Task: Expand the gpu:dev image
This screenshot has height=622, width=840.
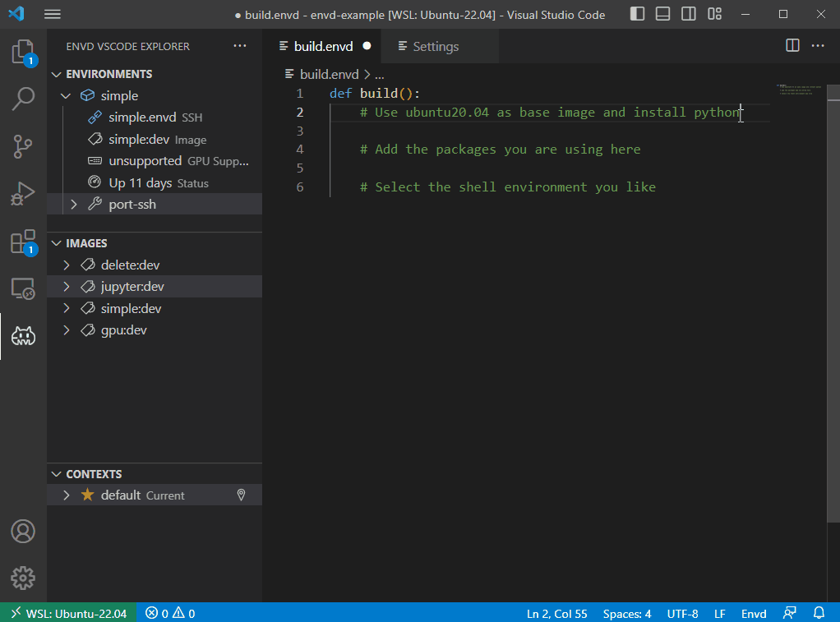Action: (x=66, y=330)
